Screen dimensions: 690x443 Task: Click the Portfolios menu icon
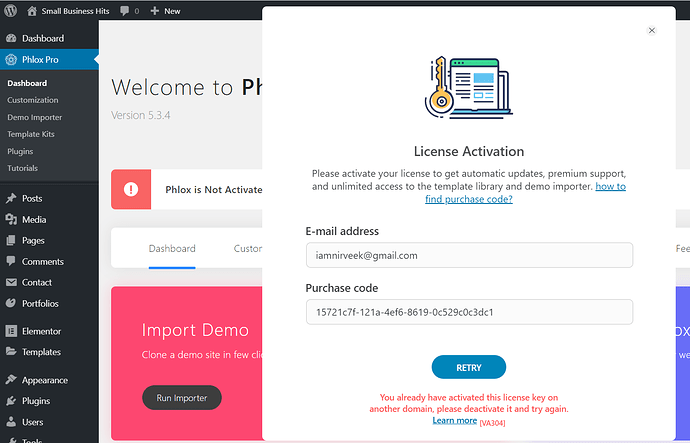coord(11,303)
